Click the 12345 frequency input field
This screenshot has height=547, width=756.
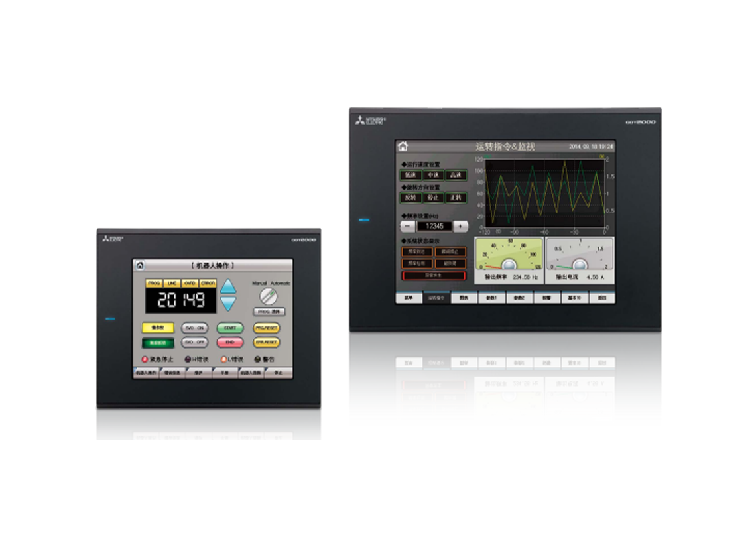point(433,226)
